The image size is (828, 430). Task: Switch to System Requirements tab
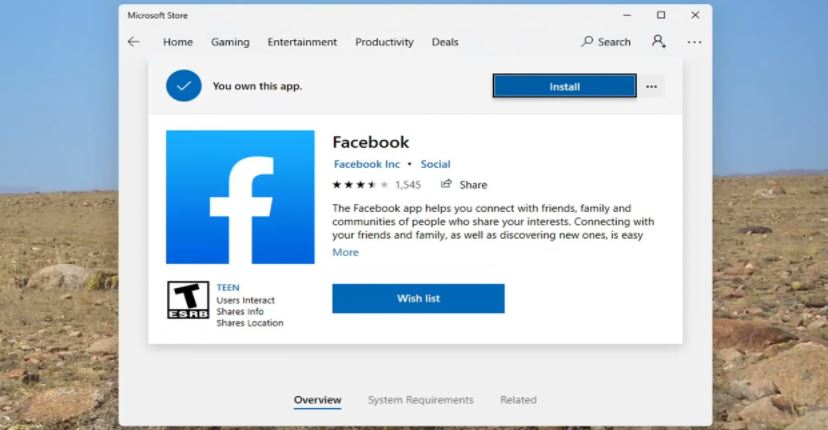pos(421,400)
